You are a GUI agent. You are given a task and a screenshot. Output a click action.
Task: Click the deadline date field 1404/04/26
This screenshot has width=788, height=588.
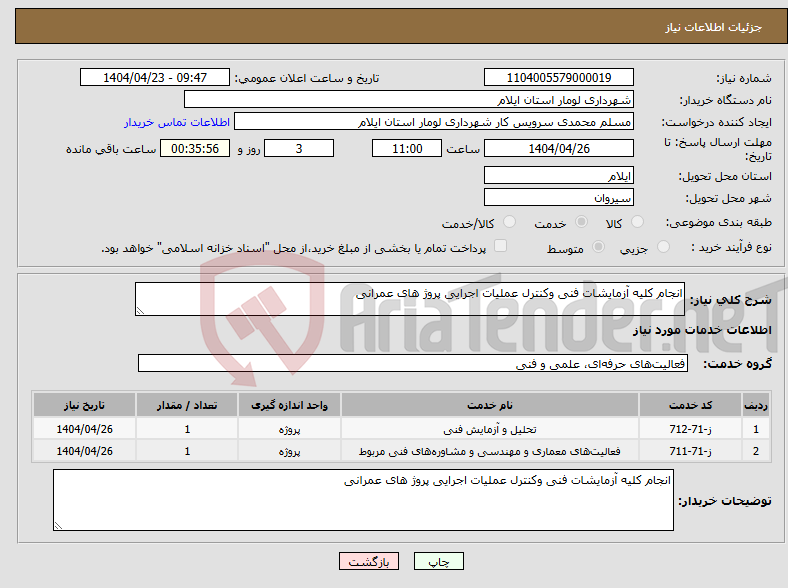(x=558, y=148)
